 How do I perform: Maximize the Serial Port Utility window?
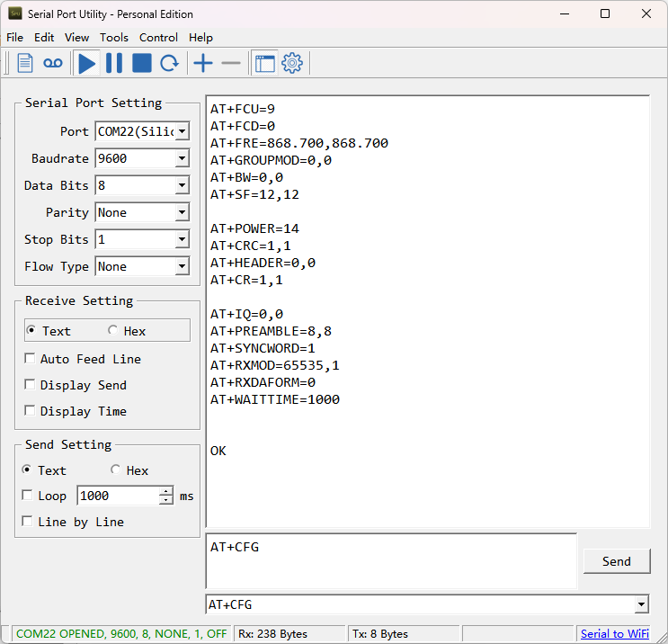click(x=605, y=13)
